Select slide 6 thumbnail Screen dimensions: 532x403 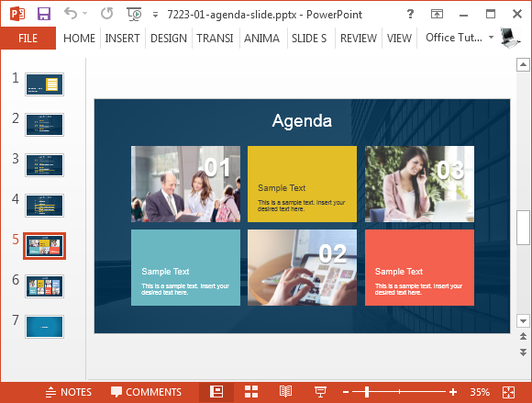point(44,286)
